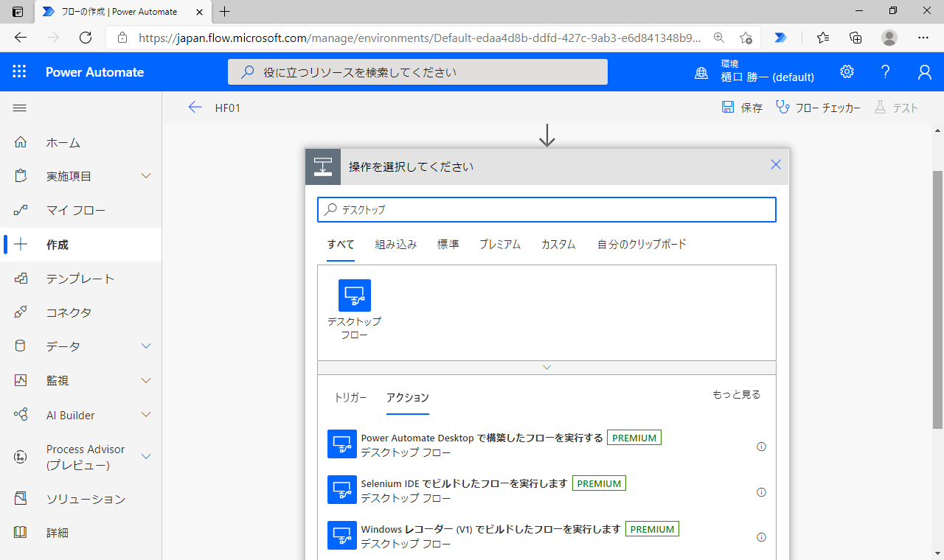
Task: Click the 詳細 book icon
Action: [21, 532]
